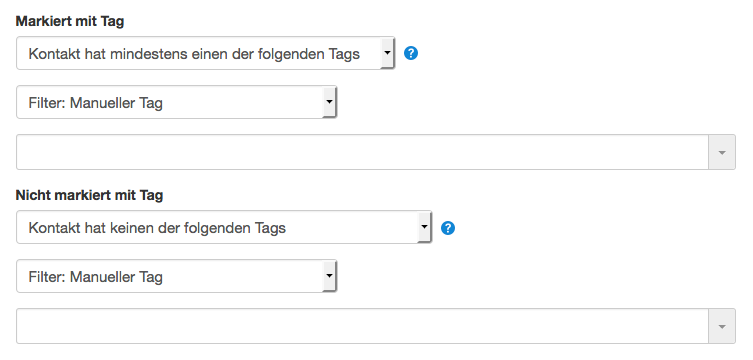The image size is (753, 360).
Task: Click arrow of 'Kontakt hat mindestens einen' dropdown
Action: tap(388, 53)
